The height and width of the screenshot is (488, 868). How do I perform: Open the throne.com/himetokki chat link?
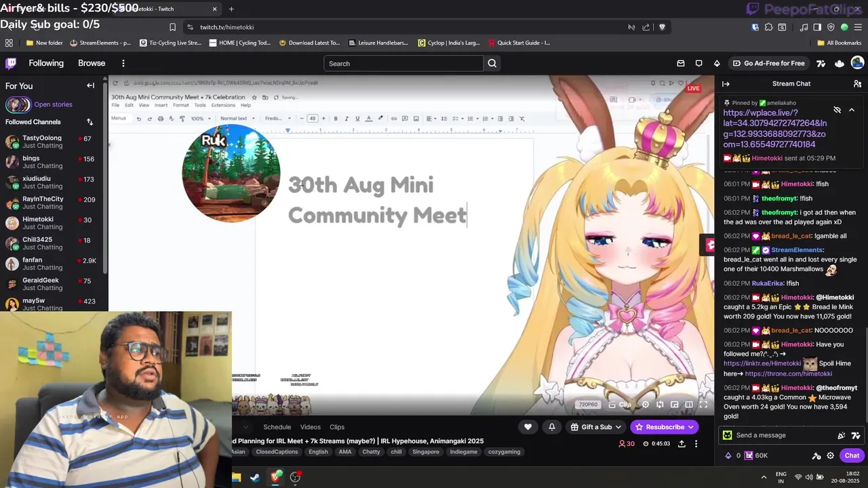coord(788,373)
